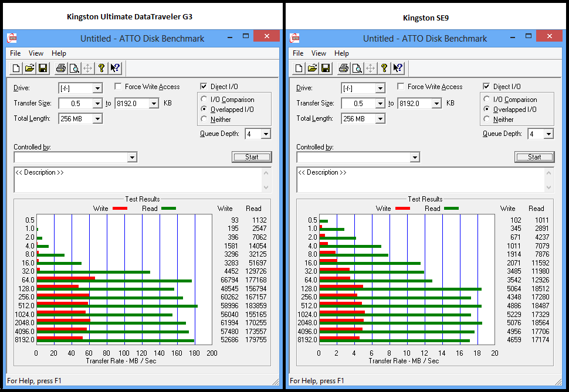This screenshot has height=392, width=569.
Task: Select Neither radio in DataTraveler G3 window
Action: [204, 119]
